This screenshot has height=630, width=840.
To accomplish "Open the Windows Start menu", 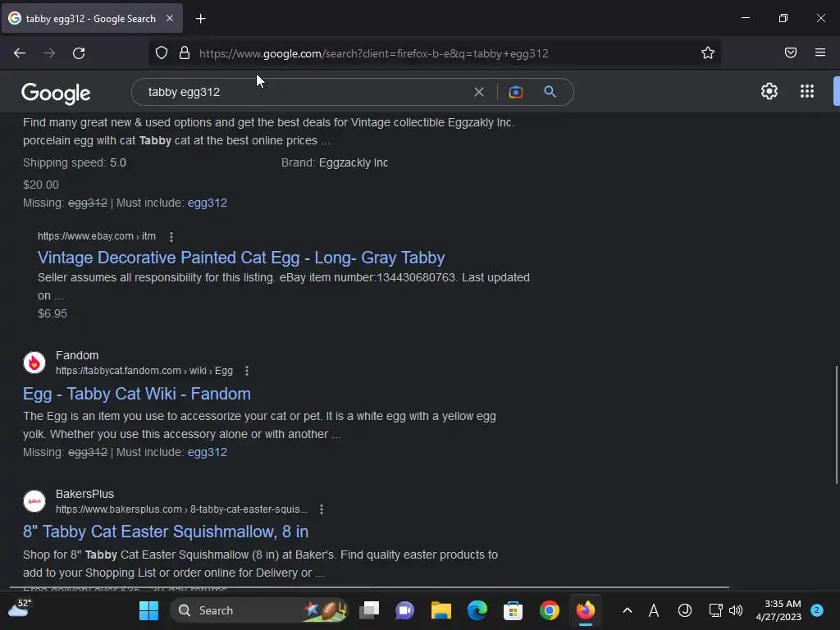I will point(149,610).
